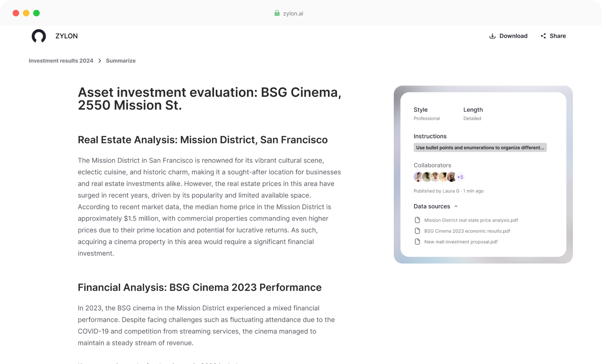Click the ZYLON brand name
This screenshot has height=364, width=602.
click(x=66, y=36)
